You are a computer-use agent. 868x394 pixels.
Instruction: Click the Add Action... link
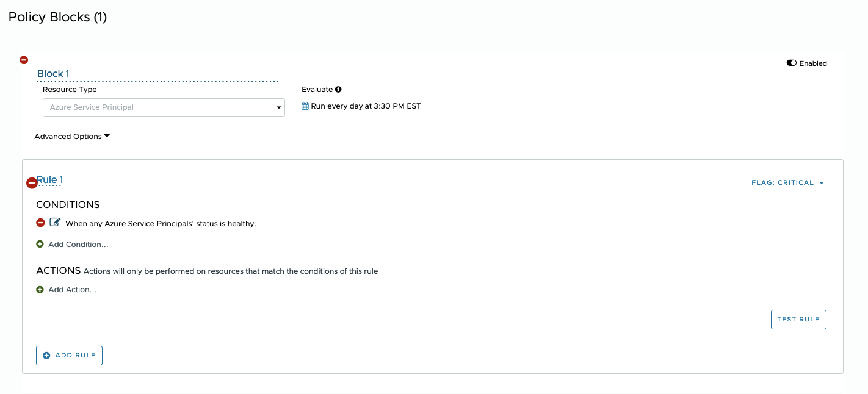pos(73,290)
